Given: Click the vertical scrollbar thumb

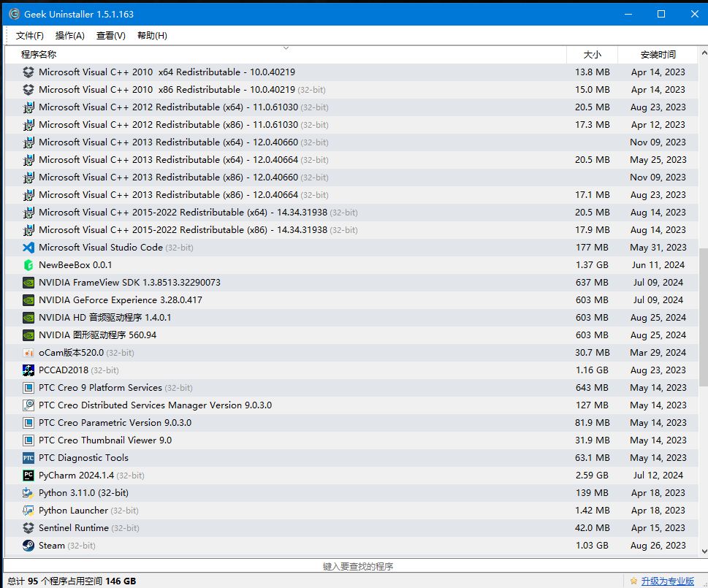Looking at the screenshot, I should pyautogui.click(x=704, y=317).
